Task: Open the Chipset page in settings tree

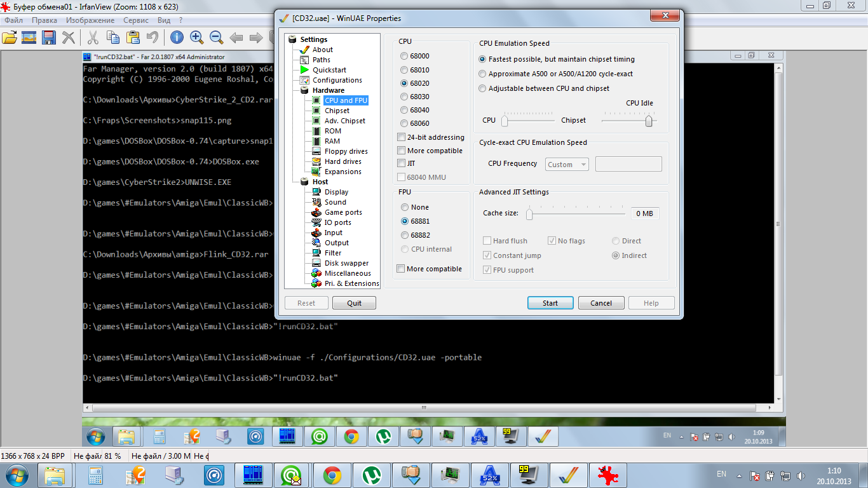Action: tap(337, 111)
